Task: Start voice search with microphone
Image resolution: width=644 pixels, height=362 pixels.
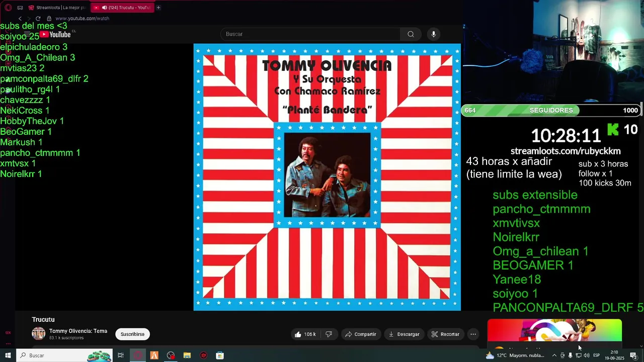Action: click(x=434, y=34)
